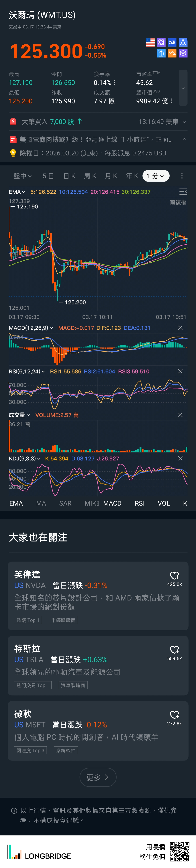Viewport: 196px width, 868px height.
Task: Tap the blue balance scale icon
Action: [x=161, y=53]
